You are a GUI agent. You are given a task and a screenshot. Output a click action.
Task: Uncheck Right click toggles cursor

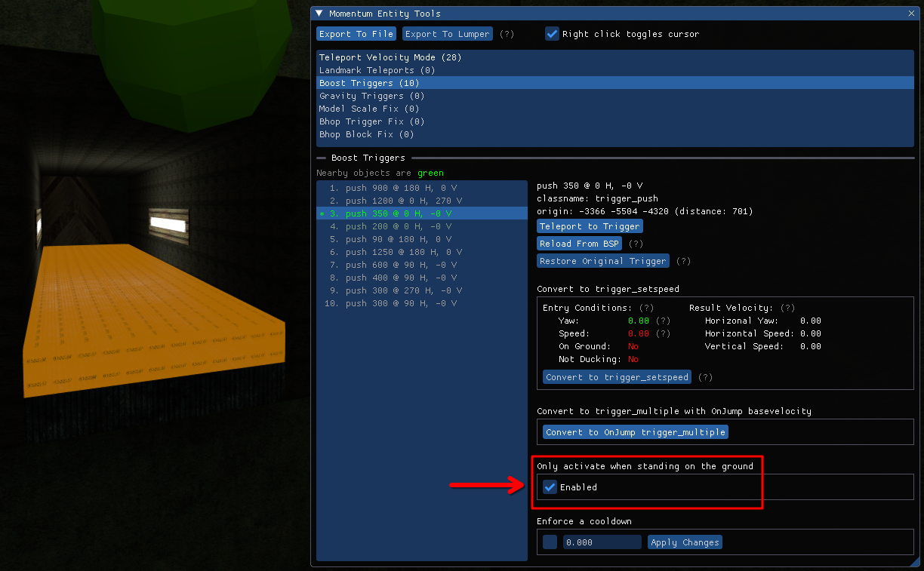coord(552,34)
